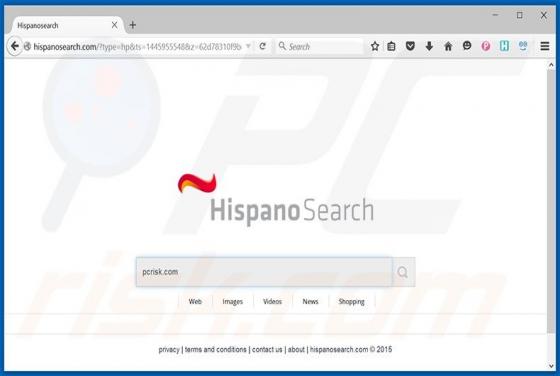560x376 pixels.
Task: Open the terms and conditions link
Action: (x=215, y=349)
